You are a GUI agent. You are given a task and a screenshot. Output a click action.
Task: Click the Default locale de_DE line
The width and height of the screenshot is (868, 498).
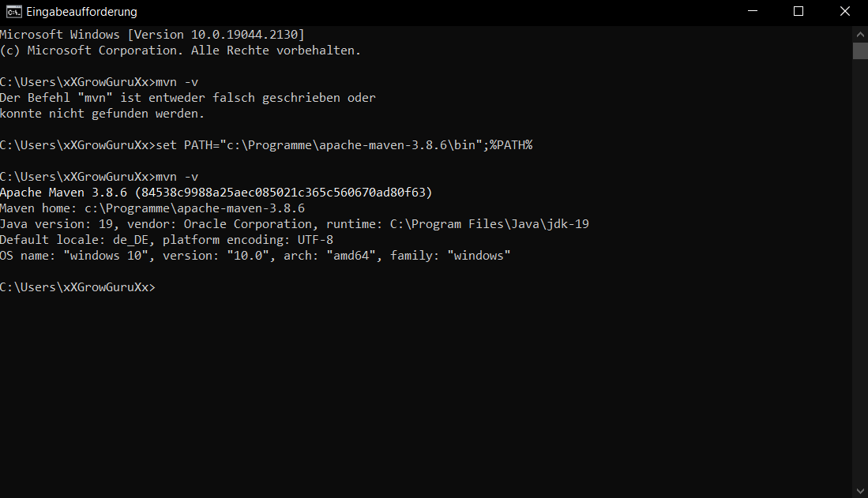[167, 240]
